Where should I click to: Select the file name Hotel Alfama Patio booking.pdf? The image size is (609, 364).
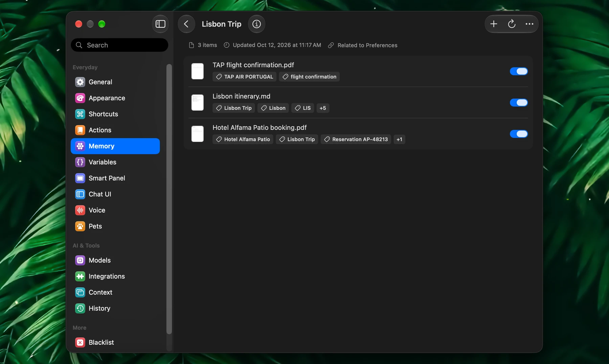point(260,127)
